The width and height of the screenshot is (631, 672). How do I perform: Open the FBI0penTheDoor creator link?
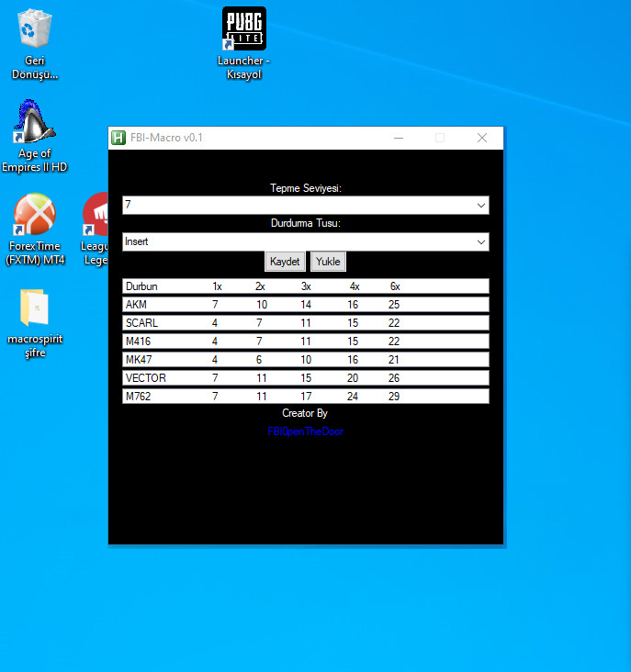[305, 431]
